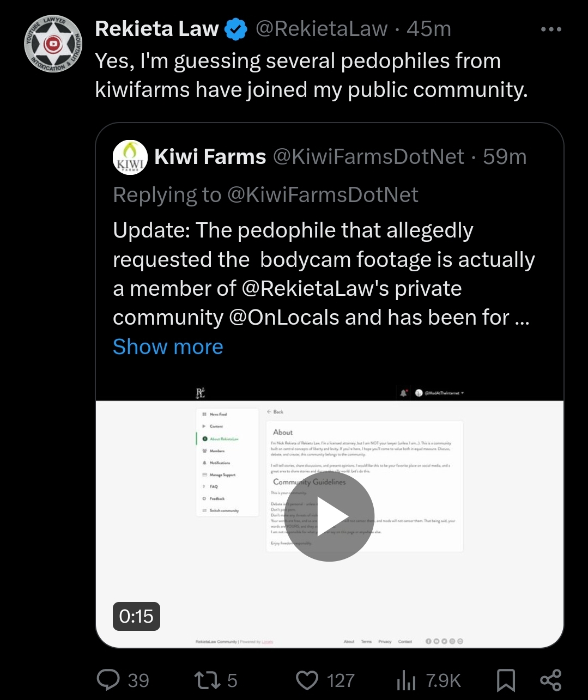Viewport: 588px width, 700px height.
Task: Open the 45m post timestamp
Action: 429,29
